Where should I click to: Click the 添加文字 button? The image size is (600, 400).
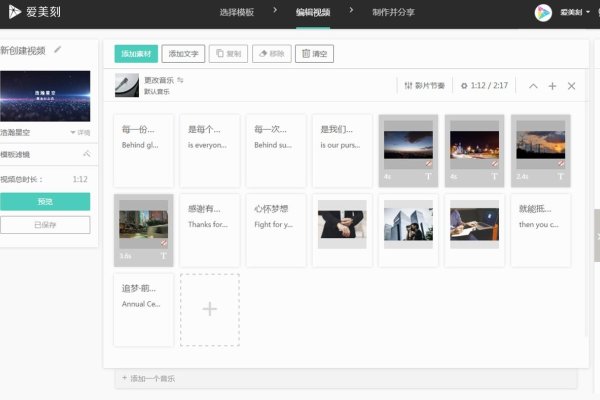pos(183,54)
